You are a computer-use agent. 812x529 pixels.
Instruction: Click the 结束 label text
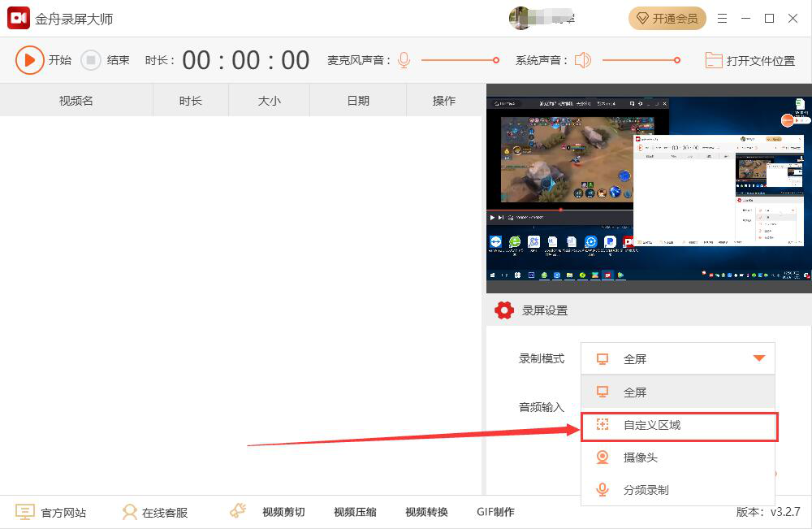coord(118,60)
